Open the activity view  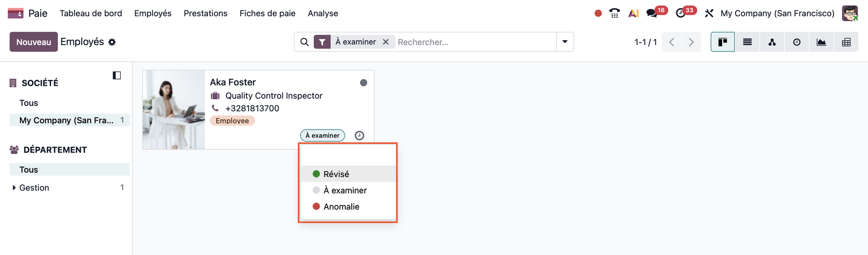point(797,42)
